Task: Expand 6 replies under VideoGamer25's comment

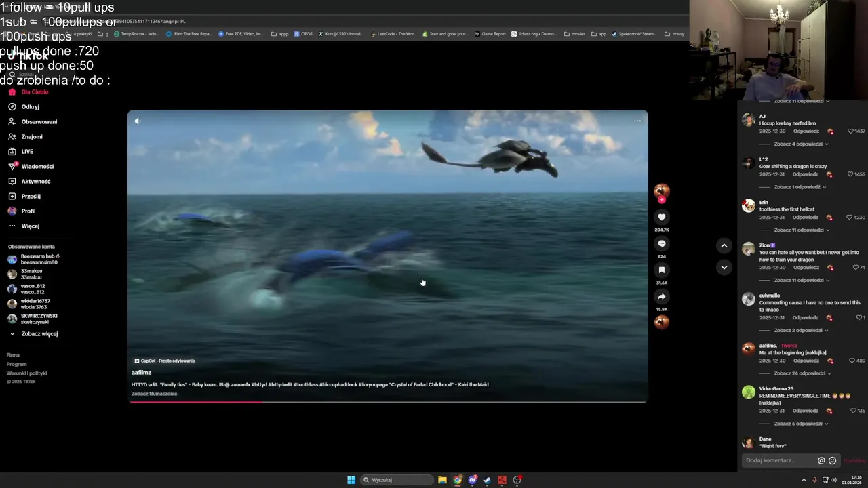Action: [800, 424]
